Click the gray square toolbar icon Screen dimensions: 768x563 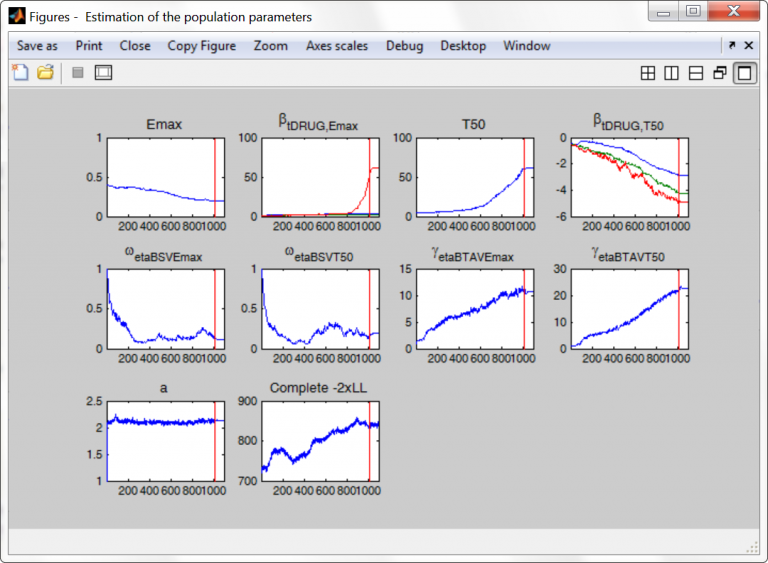78,72
